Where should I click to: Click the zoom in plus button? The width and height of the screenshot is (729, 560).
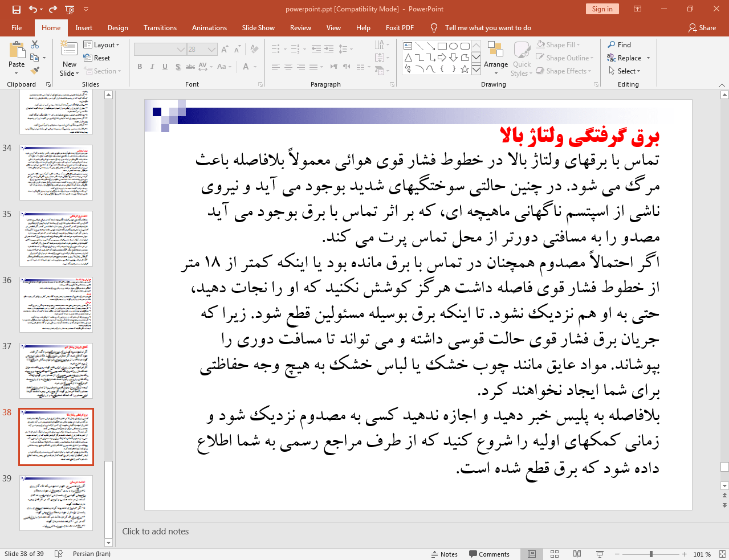click(684, 554)
